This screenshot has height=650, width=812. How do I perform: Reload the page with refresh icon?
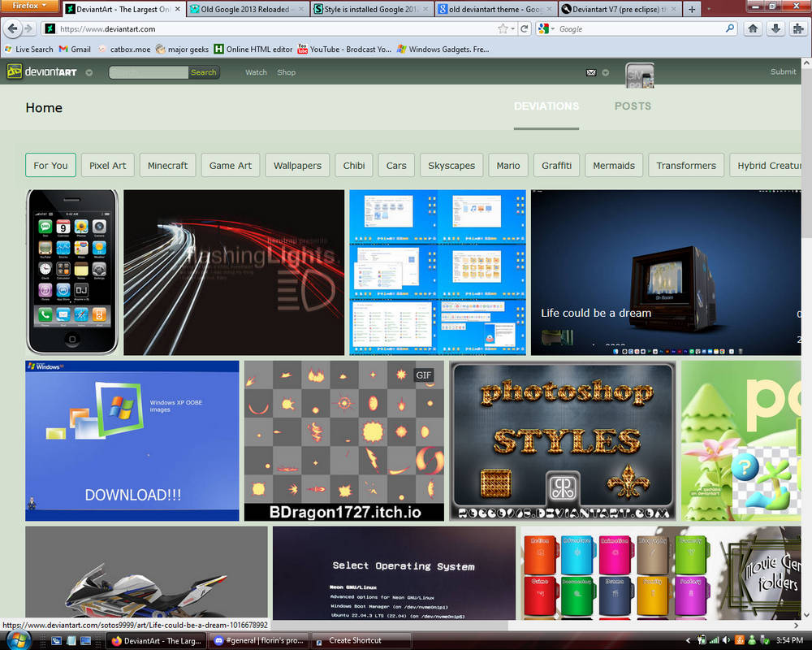pyautogui.click(x=524, y=29)
